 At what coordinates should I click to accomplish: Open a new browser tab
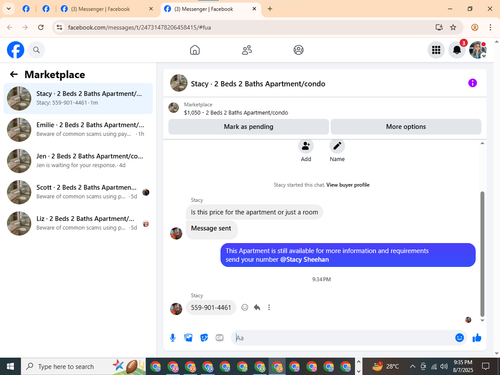[270, 9]
